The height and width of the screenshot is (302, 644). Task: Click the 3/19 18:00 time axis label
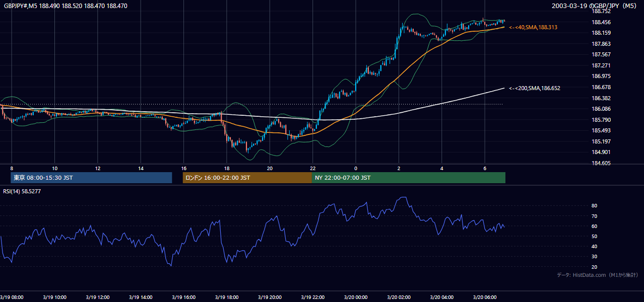226,297
